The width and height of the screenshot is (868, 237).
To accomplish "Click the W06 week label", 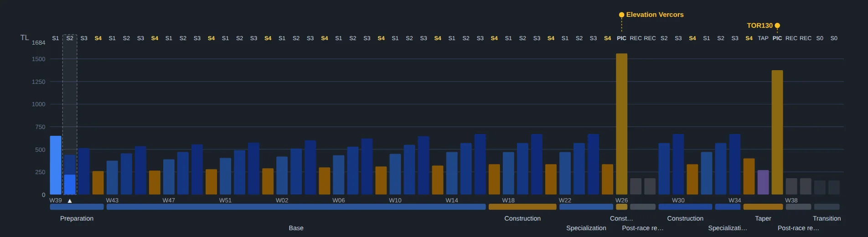I will click(339, 201).
